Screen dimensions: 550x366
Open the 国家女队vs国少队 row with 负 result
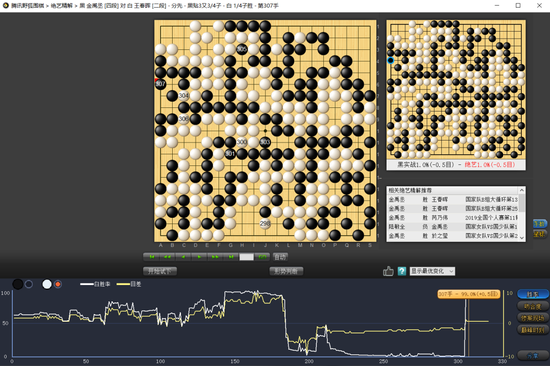click(x=453, y=227)
